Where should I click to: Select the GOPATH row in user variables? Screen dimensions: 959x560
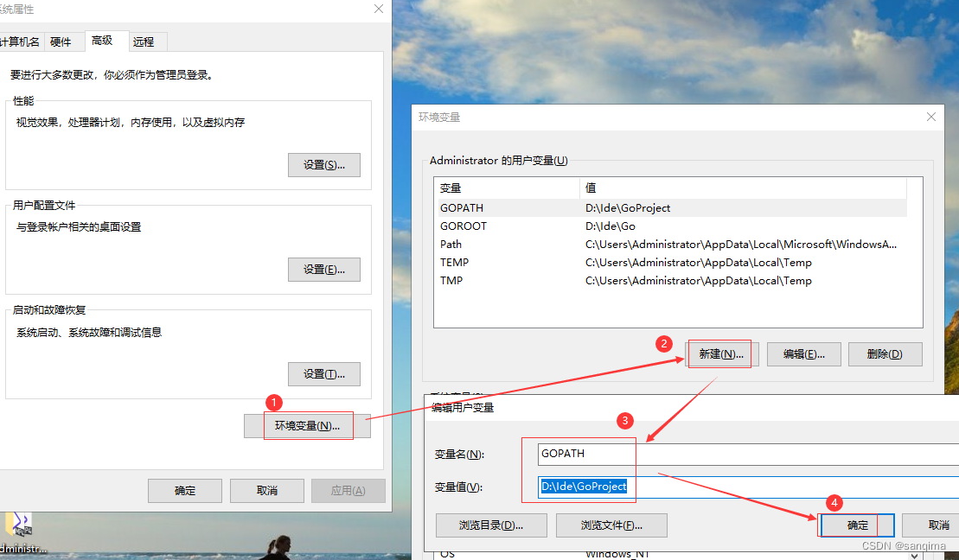(x=672, y=208)
